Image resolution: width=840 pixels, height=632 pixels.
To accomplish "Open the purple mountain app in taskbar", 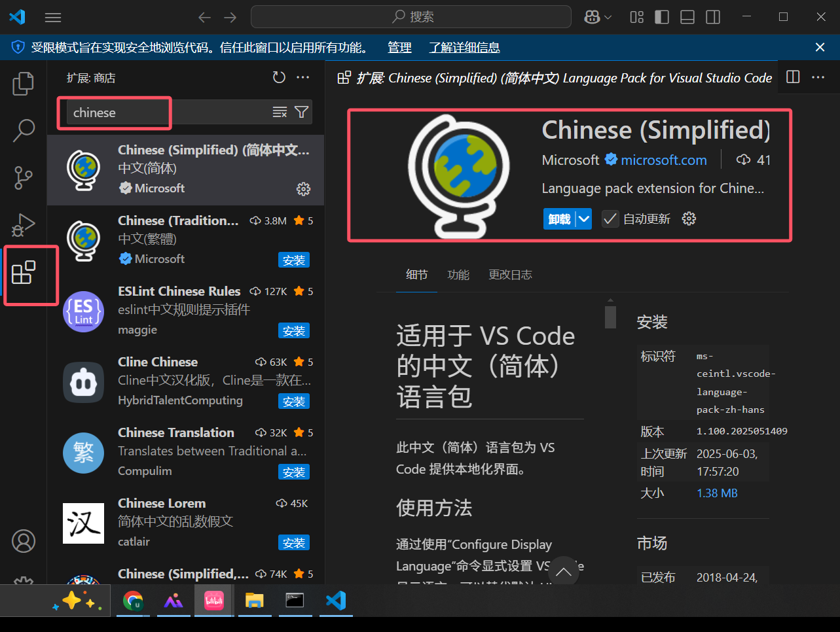I will click(x=173, y=601).
